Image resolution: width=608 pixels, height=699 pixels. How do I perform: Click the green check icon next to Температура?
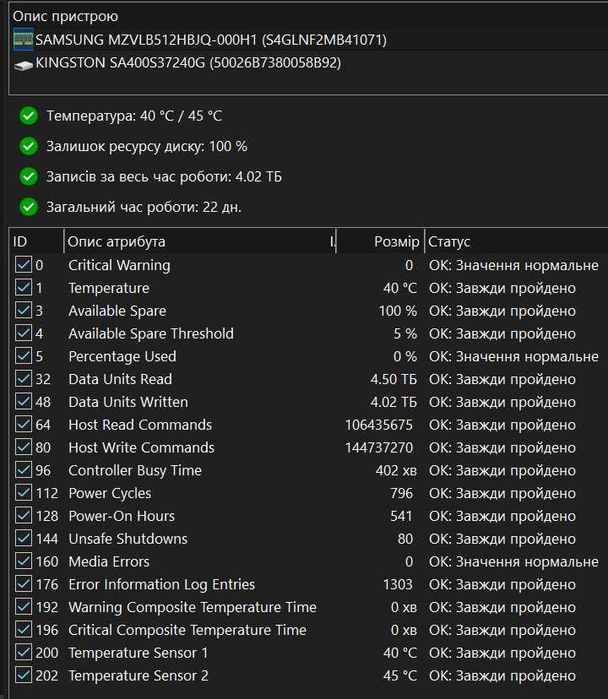(x=29, y=116)
